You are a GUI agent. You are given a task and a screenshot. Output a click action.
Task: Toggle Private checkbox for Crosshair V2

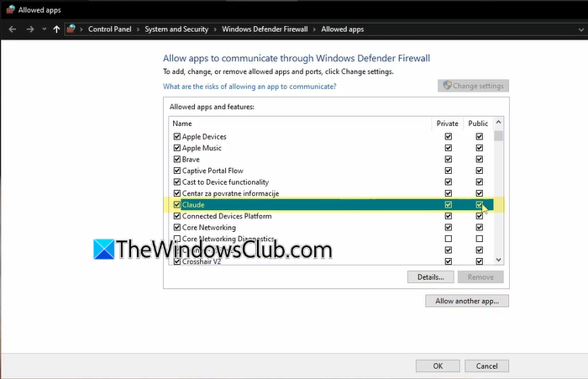click(x=448, y=261)
